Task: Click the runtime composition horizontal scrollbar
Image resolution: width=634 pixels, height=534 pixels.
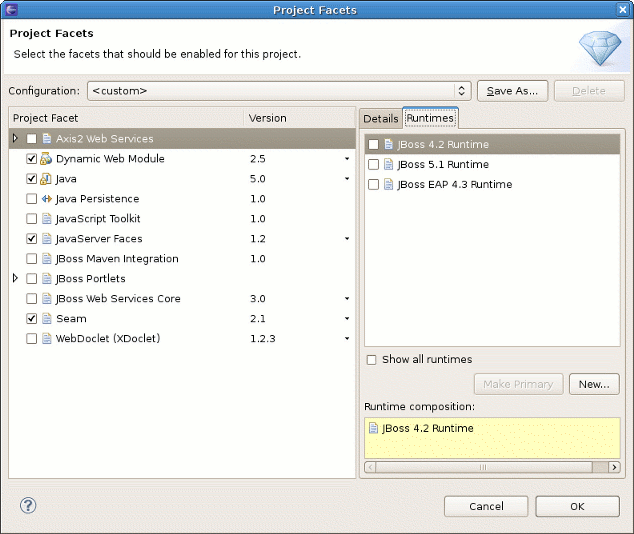Action: click(x=484, y=467)
